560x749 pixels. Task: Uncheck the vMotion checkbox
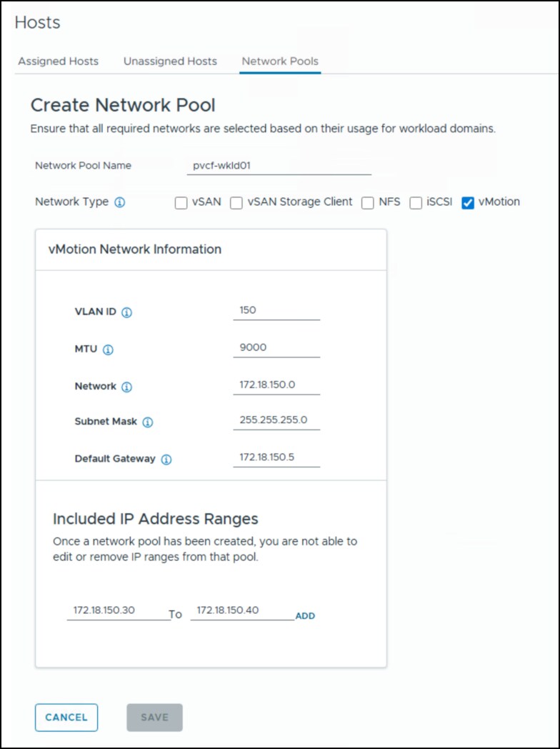[x=468, y=204]
